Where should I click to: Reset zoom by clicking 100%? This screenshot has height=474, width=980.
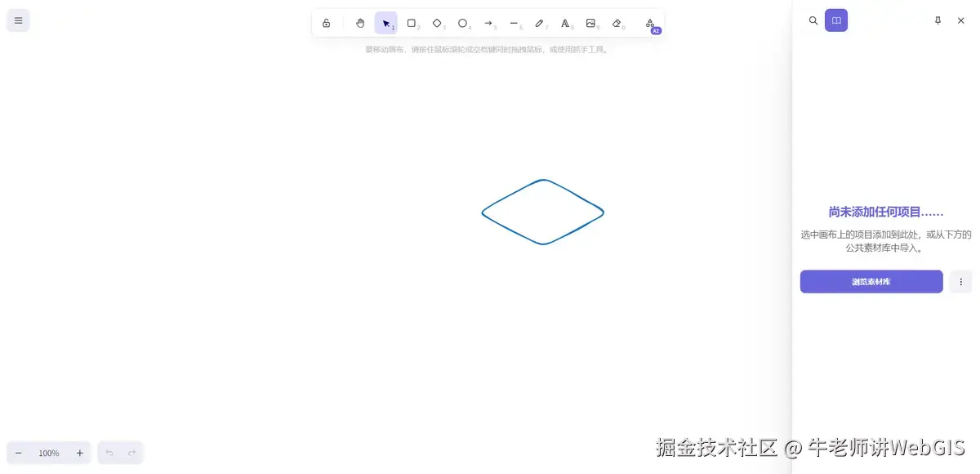49,453
